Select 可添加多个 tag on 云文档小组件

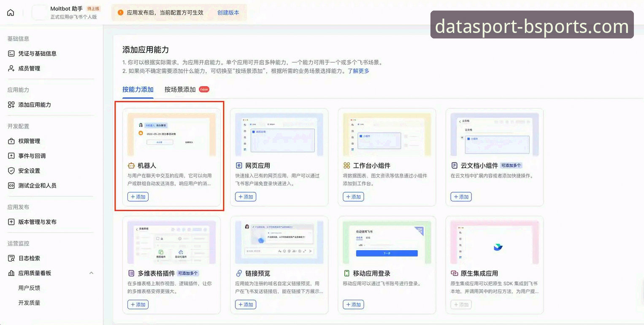click(511, 166)
